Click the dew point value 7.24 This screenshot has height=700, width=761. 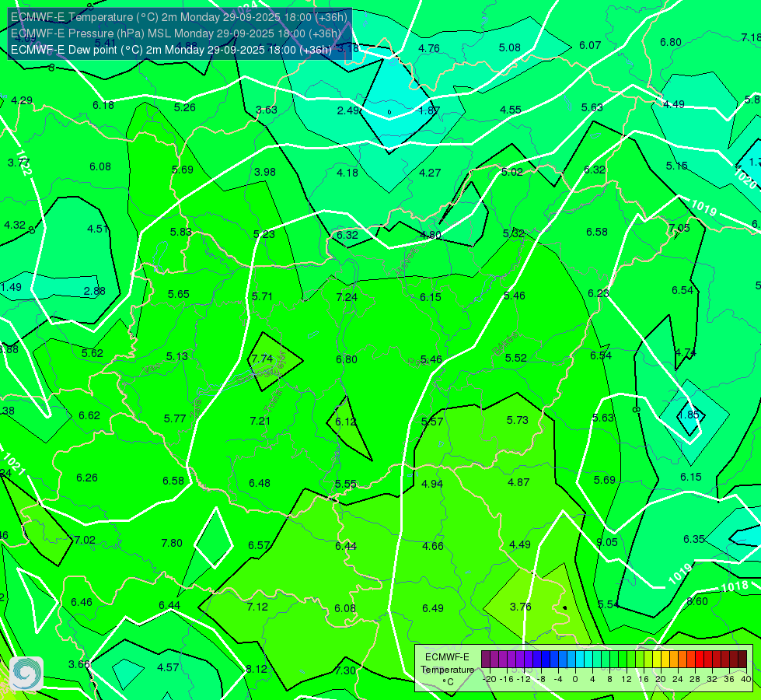click(x=347, y=297)
